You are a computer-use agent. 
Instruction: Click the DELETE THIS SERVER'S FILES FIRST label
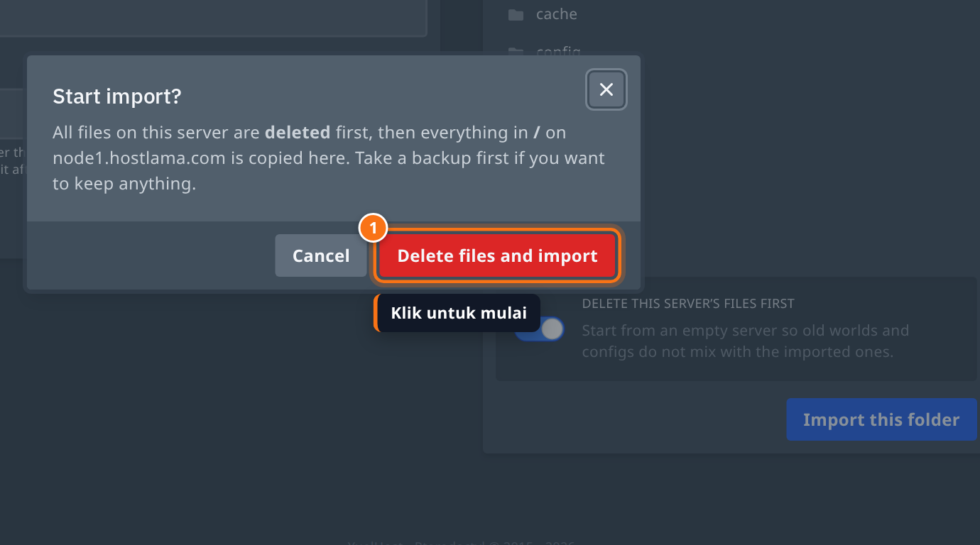coord(688,304)
